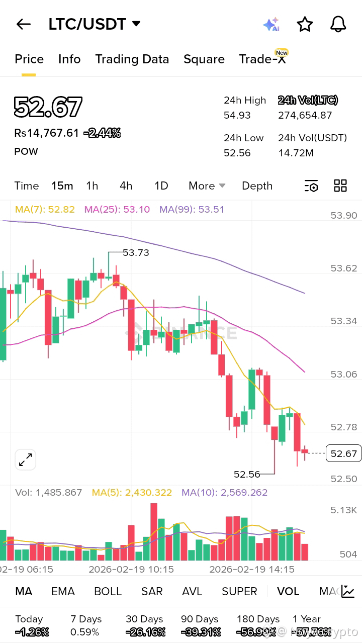
Task: Select the 1D chart interval
Action: [x=161, y=186]
